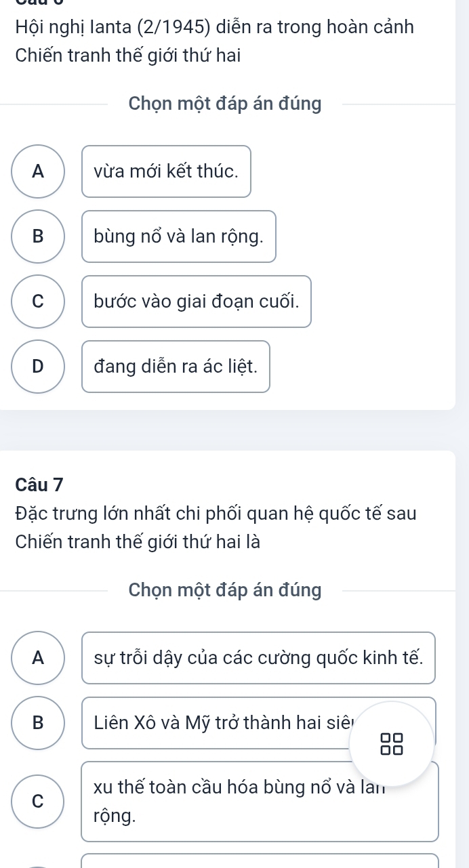Select radio A for the Ianta conference question

39,171
